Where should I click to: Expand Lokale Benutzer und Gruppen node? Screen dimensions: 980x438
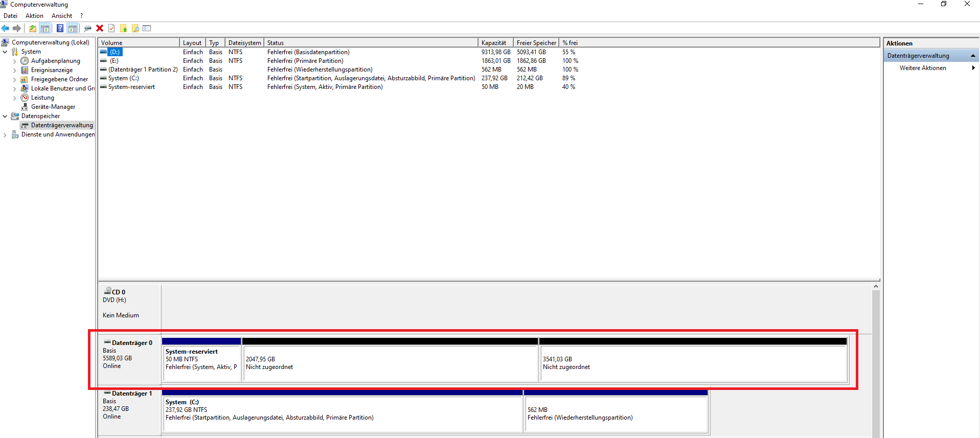click(14, 88)
